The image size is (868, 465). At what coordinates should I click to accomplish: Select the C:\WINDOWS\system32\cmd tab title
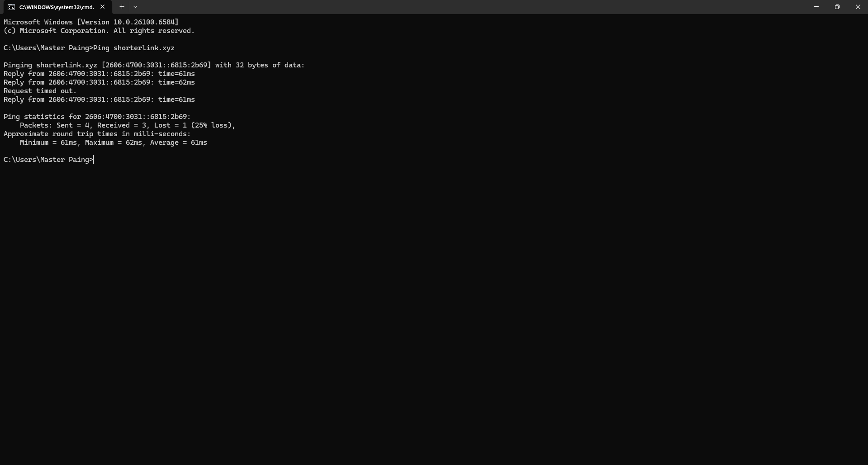coord(57,7)
